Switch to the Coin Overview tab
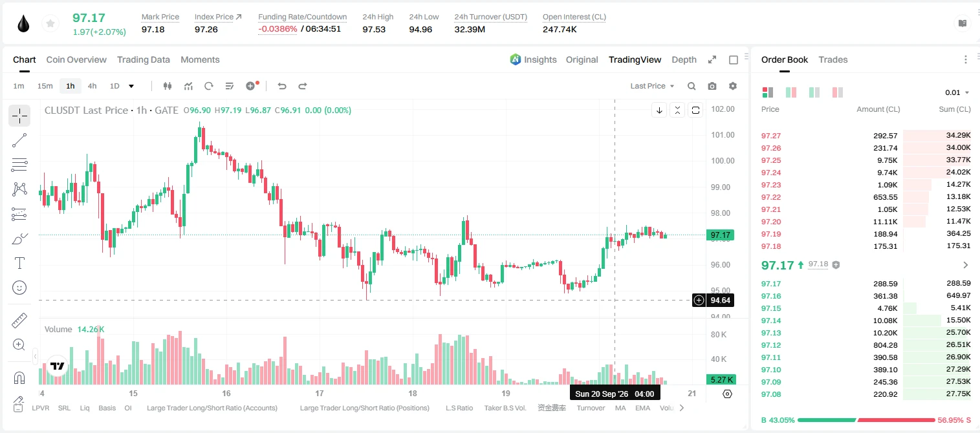The height and width of the screenshot is (433, 980). pyautogui.click(x=76, y=59)
